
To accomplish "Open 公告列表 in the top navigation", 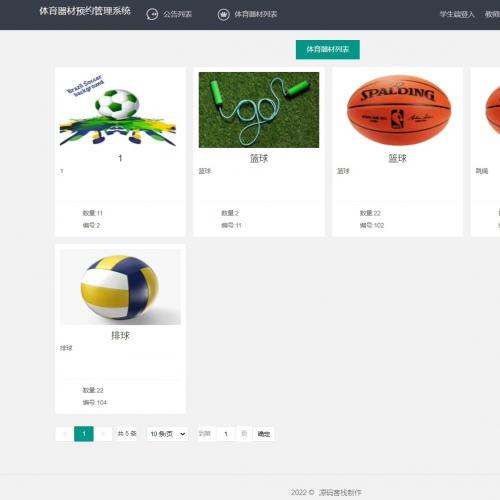I will tap(177, 14).
